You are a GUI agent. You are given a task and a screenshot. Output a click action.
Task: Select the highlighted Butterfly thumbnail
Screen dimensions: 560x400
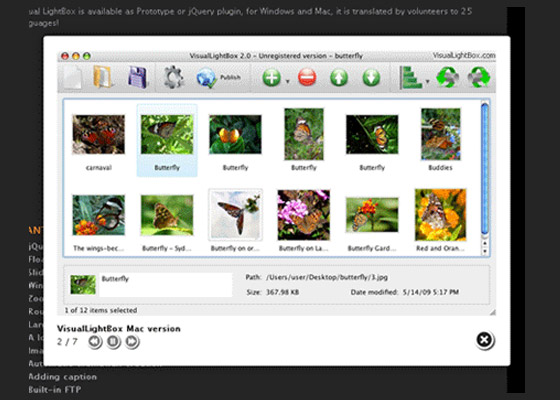[167, 134]
